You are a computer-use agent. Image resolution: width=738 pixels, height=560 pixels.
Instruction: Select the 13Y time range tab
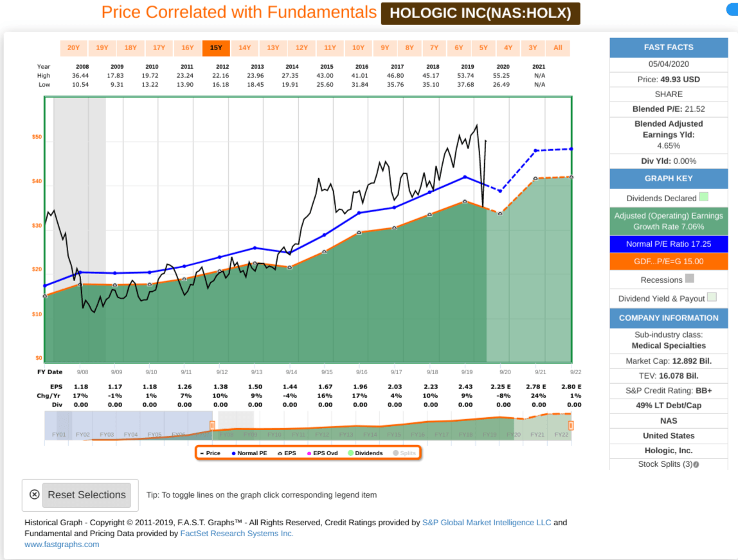point(273,48)
